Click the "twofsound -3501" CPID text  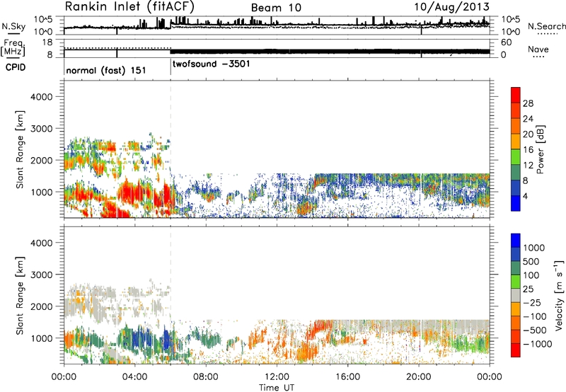[x=211, y=64]
